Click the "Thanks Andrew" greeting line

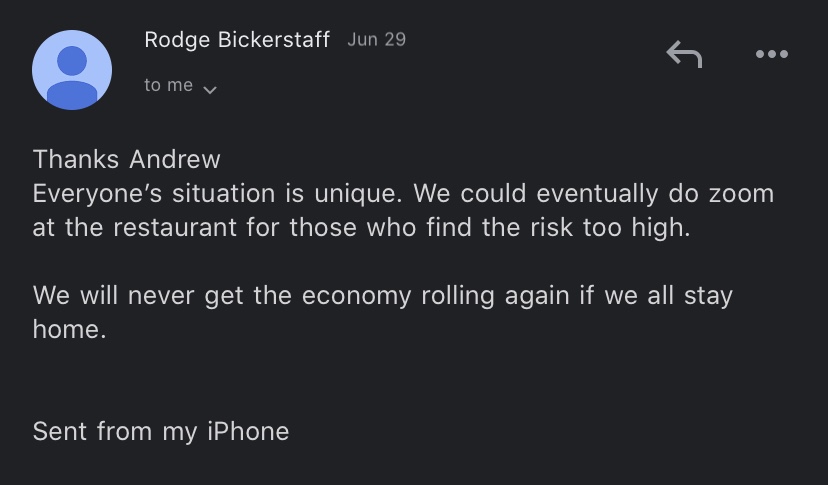click(x=127, y=159)
